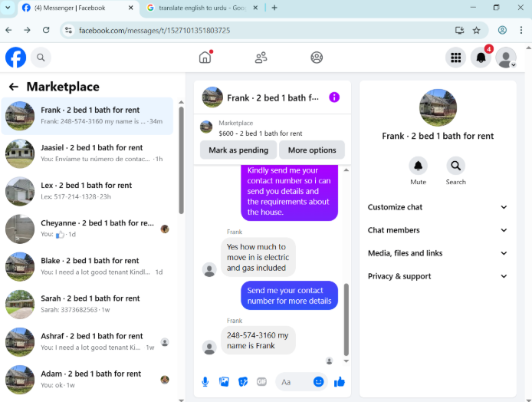Open the Cheyanne conversation
Screen dimensions: 532x402
click(87, 229)
